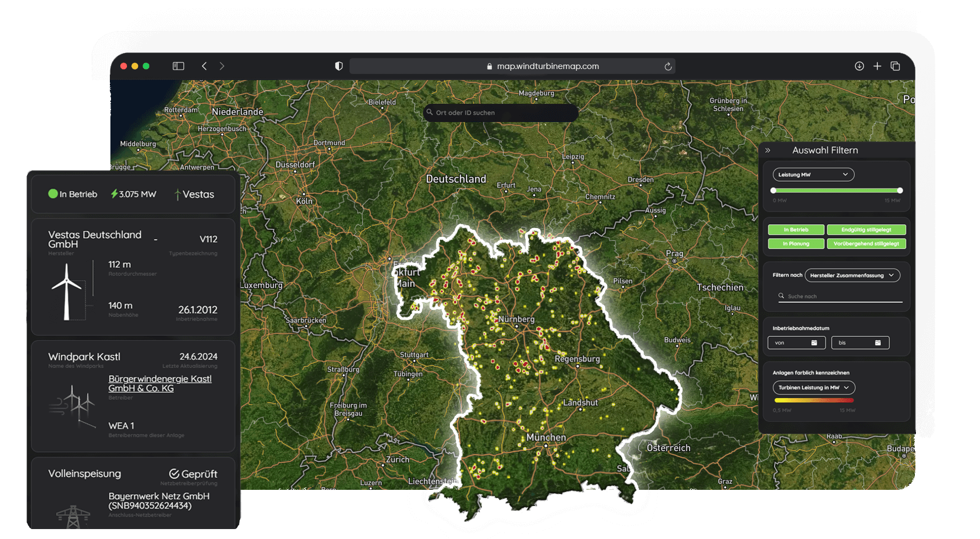Click the Volleinspeisung label
Image resolution: width=980 pixels, height=539 pixels.
[x=84, y=474]
